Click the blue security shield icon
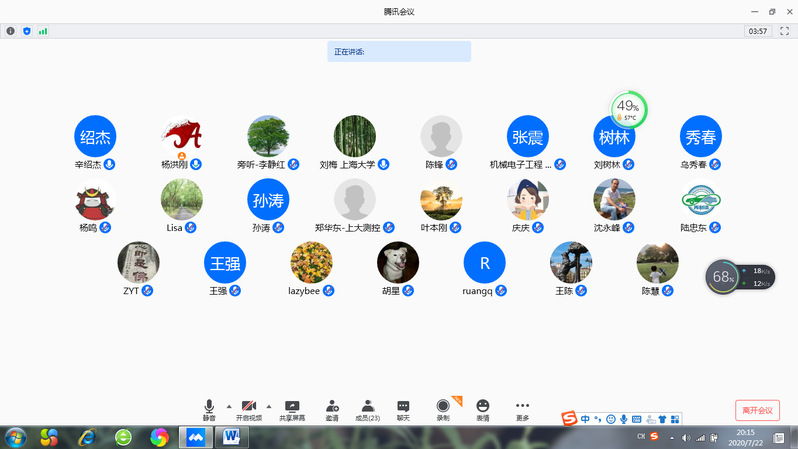 27,31
